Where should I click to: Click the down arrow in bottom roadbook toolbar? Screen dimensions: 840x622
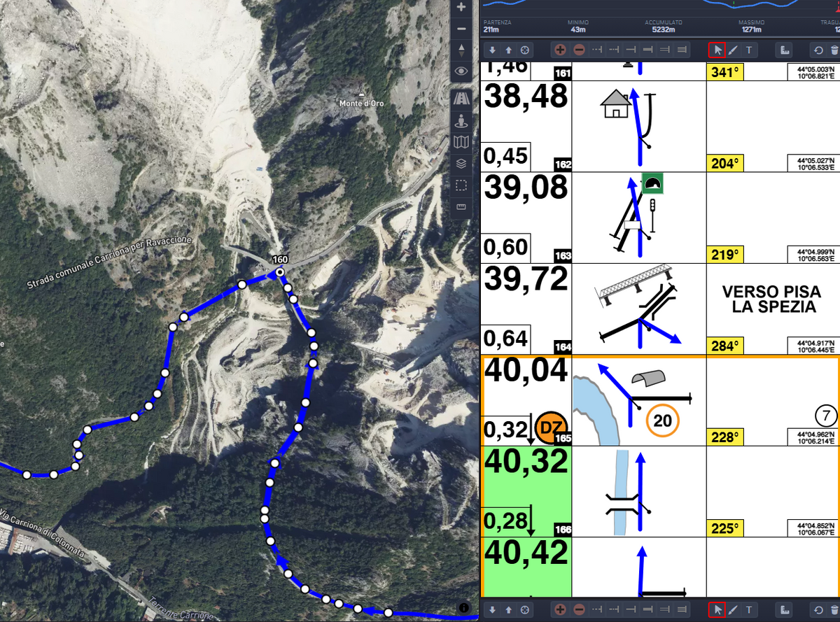pos(492,609)
